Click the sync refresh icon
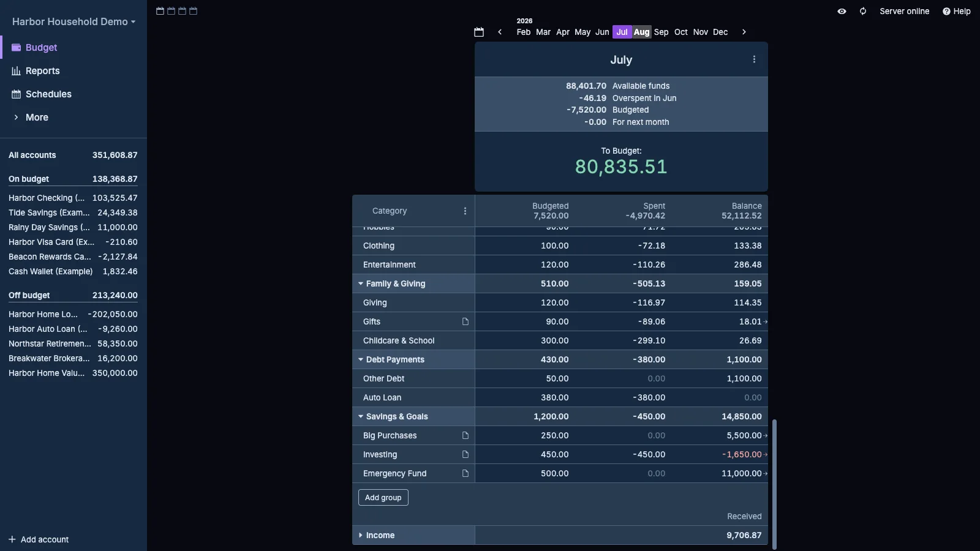The width and height of the screenshot is (980, 551). tap(863, 11)
